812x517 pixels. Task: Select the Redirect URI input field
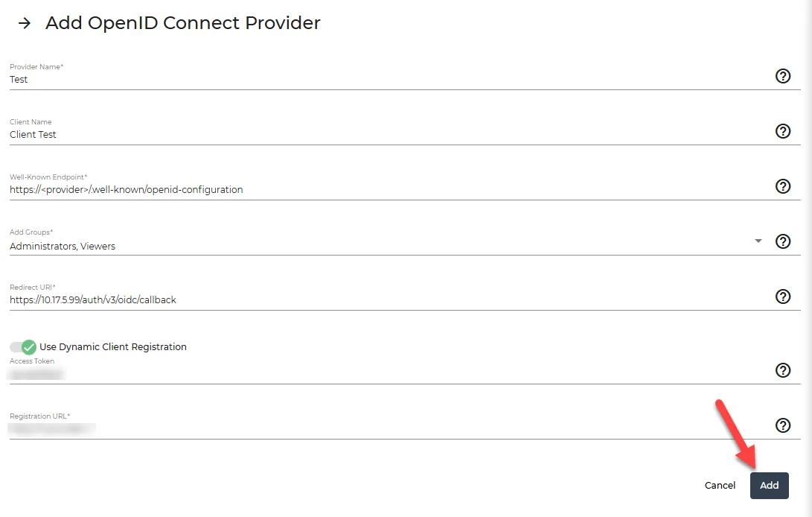point(389,299)
